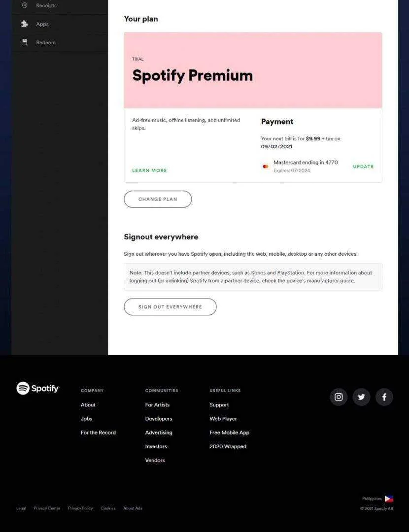409x532 pixels.
Task: Open Facebook via the footer icon
Action: tap(384, 397)
